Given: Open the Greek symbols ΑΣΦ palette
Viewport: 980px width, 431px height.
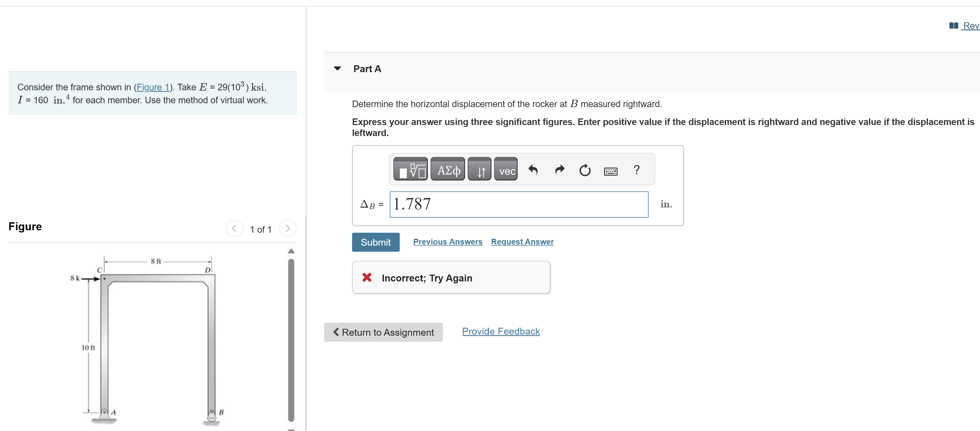Looking at the screenshot, I should click(448, 169).
